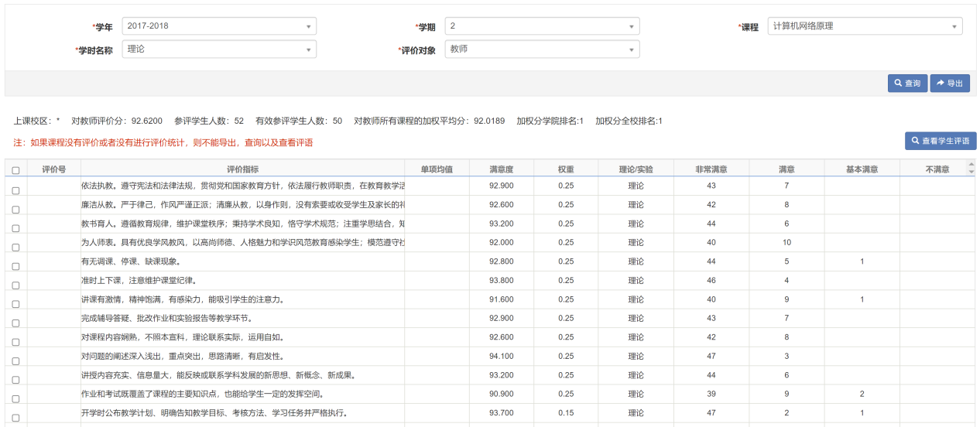Check the box for row 教书育人

tap(15, 228)
